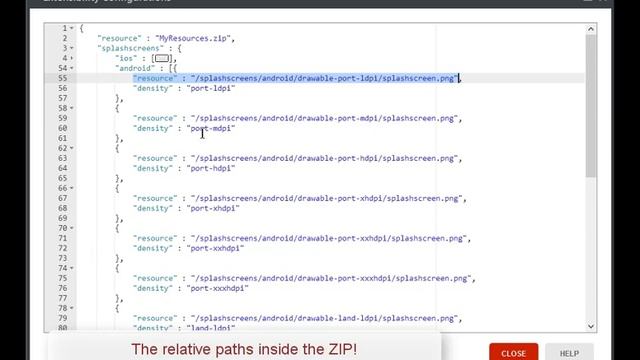Click the "android" key on line 54
This screenshot has width=640, height=360.
pyautogui.click(x=135, y=68)
